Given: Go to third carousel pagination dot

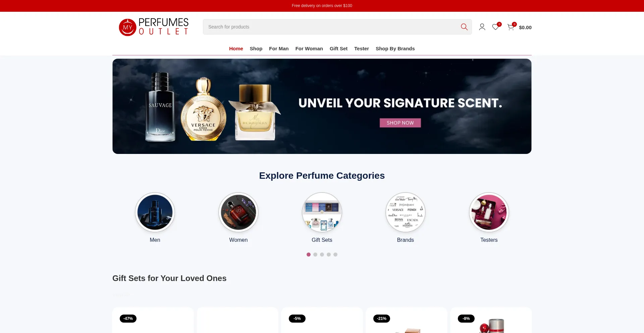Looking at the screenshot, I should point(322,255).
